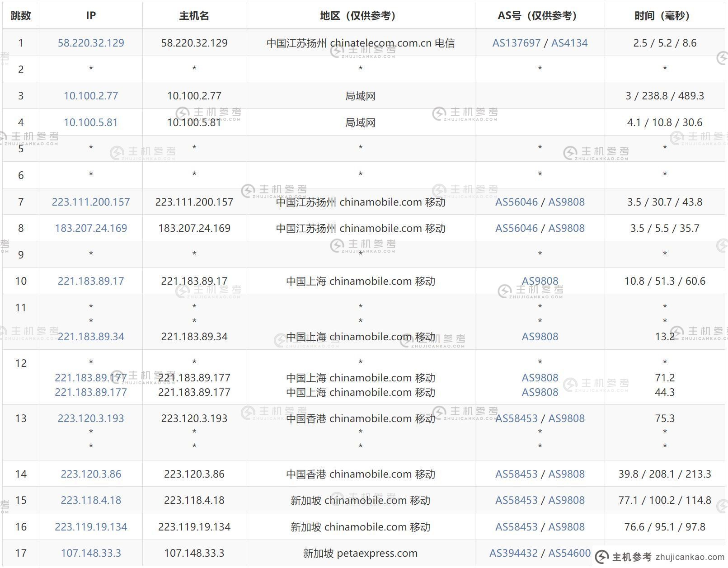Open IP link 221.183.89.34
This screenshot has height=568, width=728.
point(91,337)
